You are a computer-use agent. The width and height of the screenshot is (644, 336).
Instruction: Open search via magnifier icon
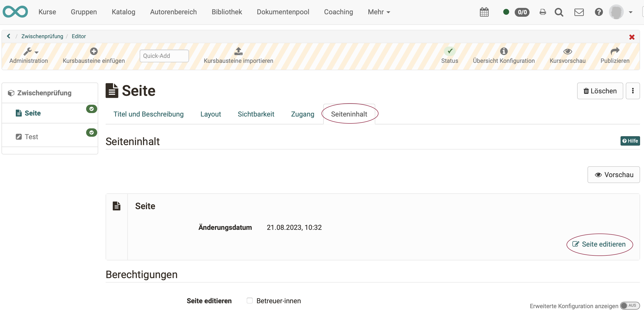pyautogui.click(x=559, y=12)
